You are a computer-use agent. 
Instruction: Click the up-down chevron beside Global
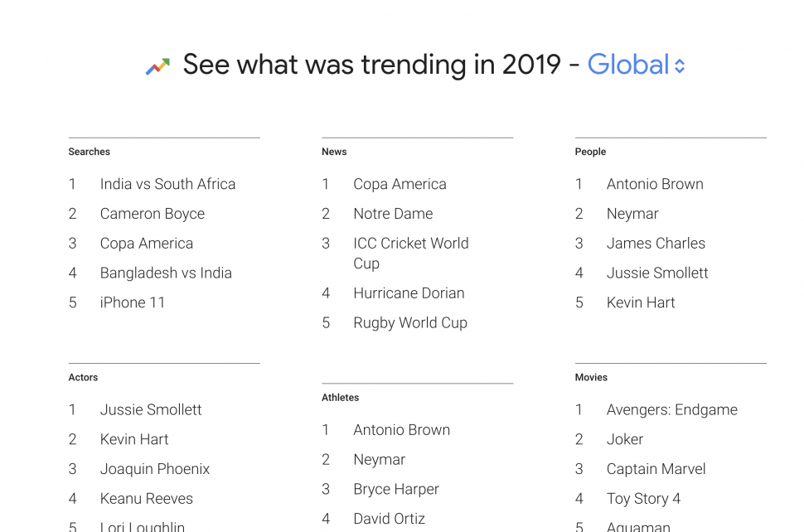pos(680,66)
